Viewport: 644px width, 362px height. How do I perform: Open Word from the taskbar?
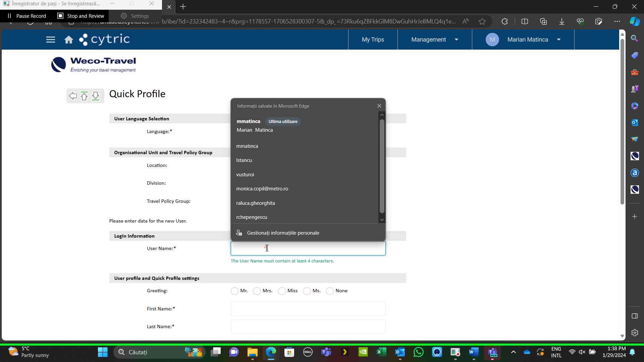[x=474, y=352]
